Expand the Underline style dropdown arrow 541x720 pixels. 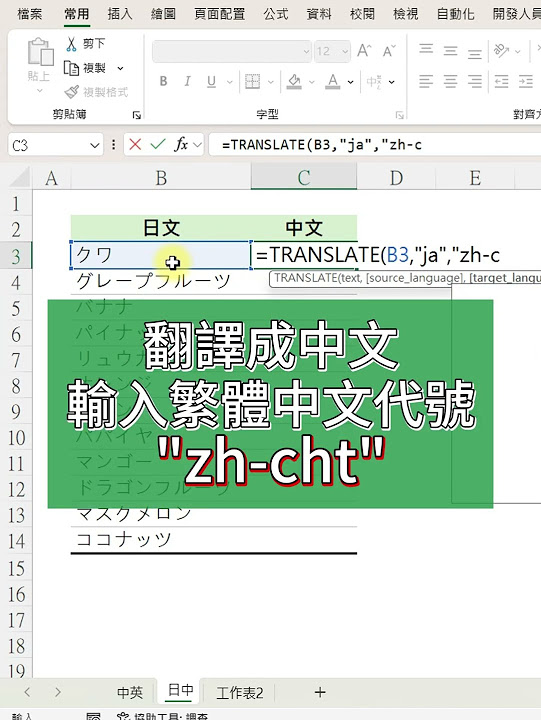click(x=230, y=82)
